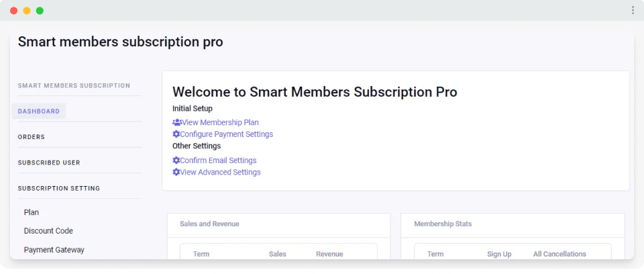The height and width of the screenshot is (274, 644).
Task: Select Plan under Subscription Setting
Action: click(x=32, y=212)
